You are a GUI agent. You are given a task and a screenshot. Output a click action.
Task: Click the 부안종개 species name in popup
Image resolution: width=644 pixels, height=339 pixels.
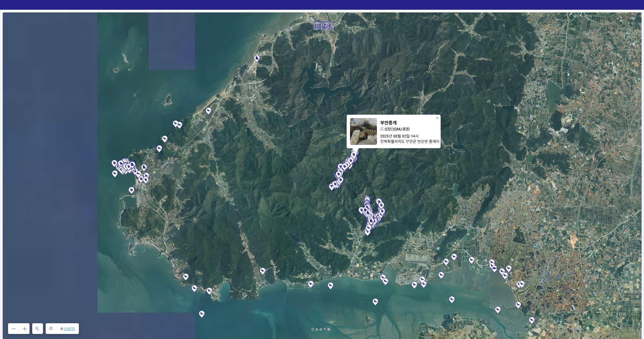tap(388, 123)
